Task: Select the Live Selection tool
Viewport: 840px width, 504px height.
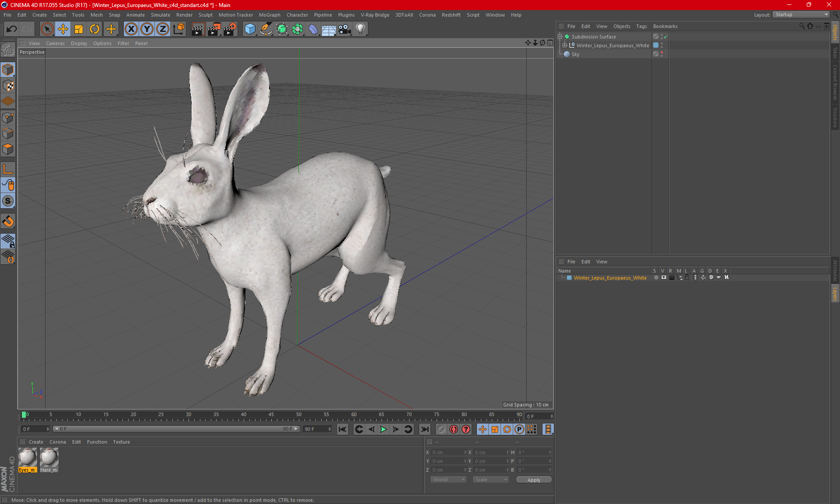Action: click(47, 29)
